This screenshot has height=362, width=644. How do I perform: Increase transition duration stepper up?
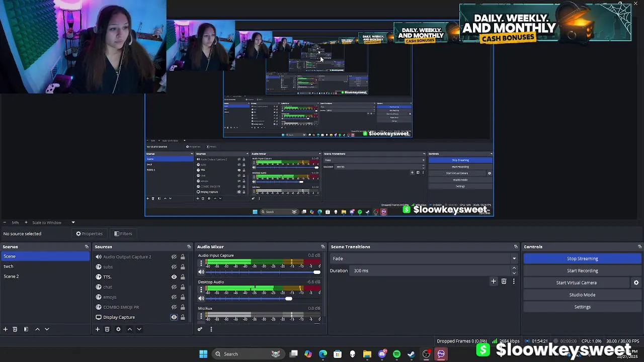514,268
